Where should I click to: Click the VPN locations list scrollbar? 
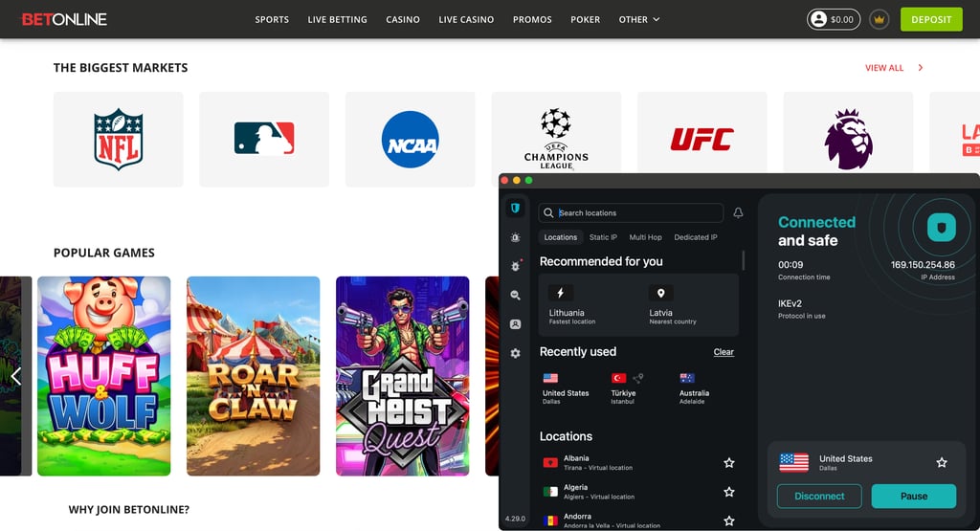(x=743, y=260)
